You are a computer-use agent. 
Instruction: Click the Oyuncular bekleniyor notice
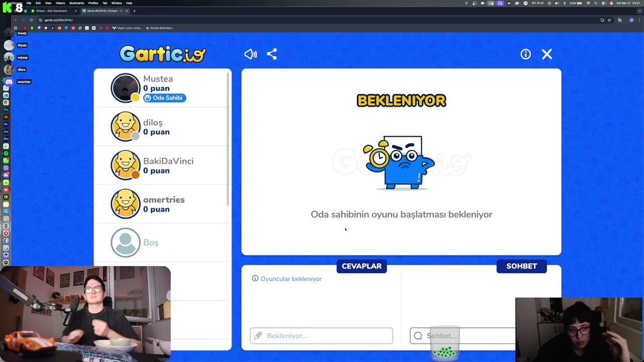[287, 279]
